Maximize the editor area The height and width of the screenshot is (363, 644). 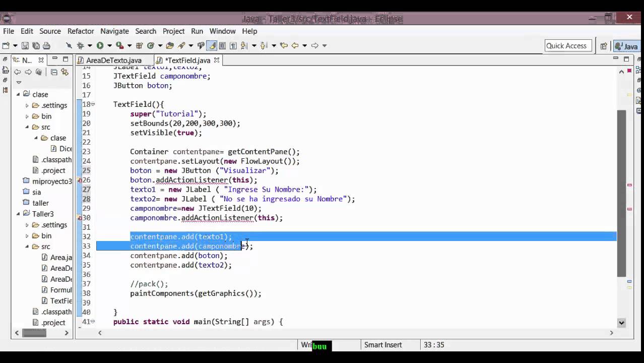coord(626,59)
